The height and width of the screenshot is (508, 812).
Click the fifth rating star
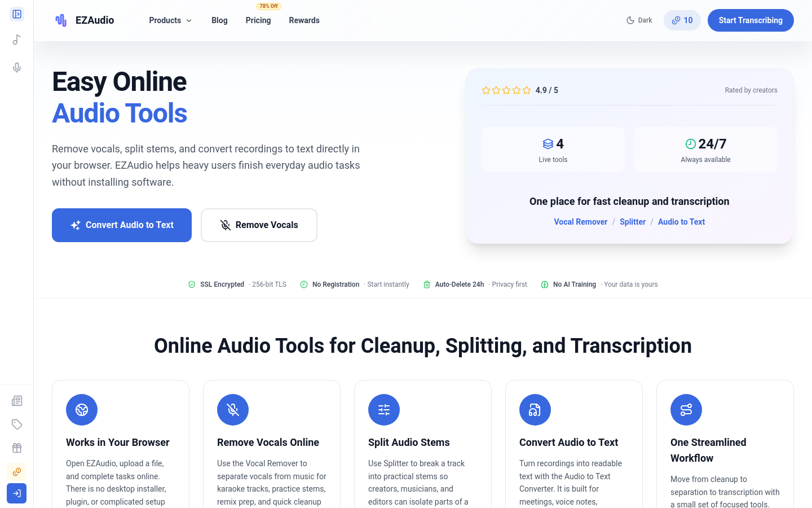pyautogui.click(x=527, y=90)
